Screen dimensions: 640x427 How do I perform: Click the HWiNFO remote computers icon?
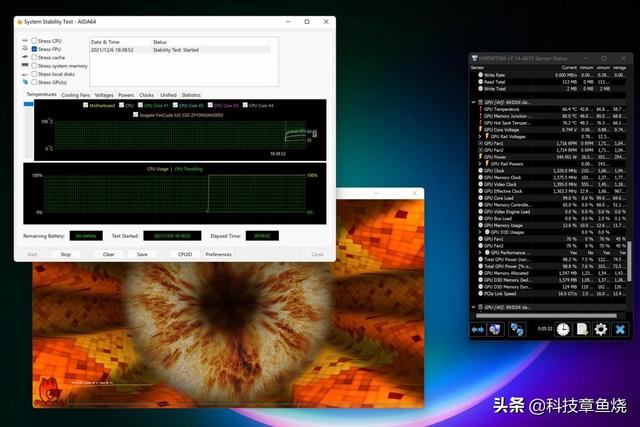tap(517, 329)
